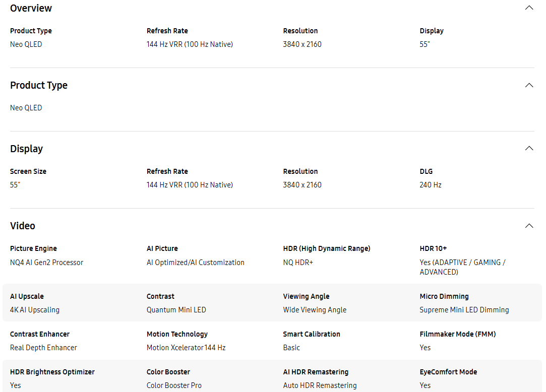Select NQ HDR+ value
Viewport: 546px width, 392px height.
click(298, 263)
